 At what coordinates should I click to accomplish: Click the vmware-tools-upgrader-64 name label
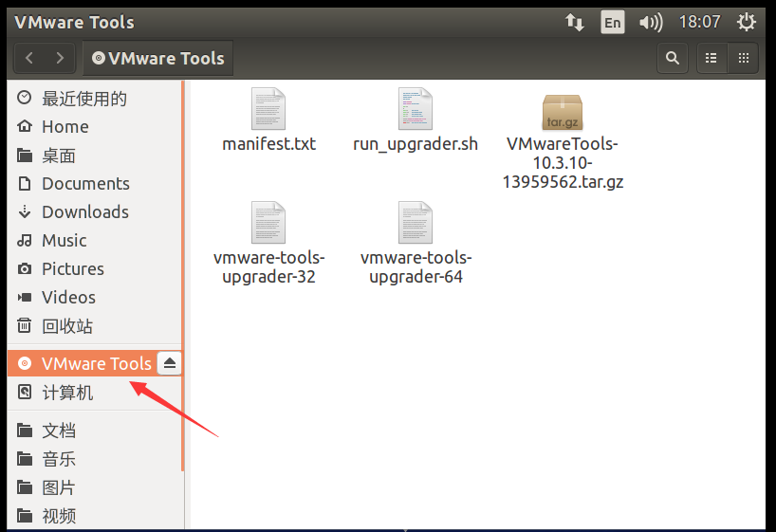416,266
